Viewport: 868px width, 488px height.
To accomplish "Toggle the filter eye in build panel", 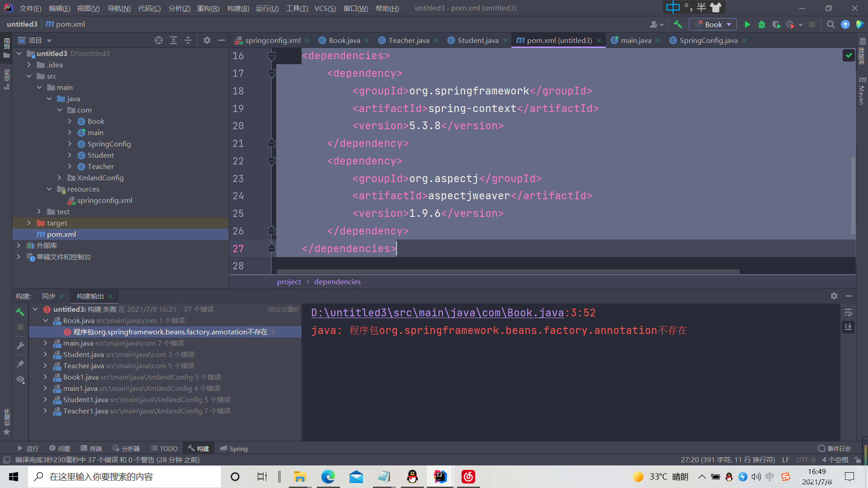I will 20,380.
